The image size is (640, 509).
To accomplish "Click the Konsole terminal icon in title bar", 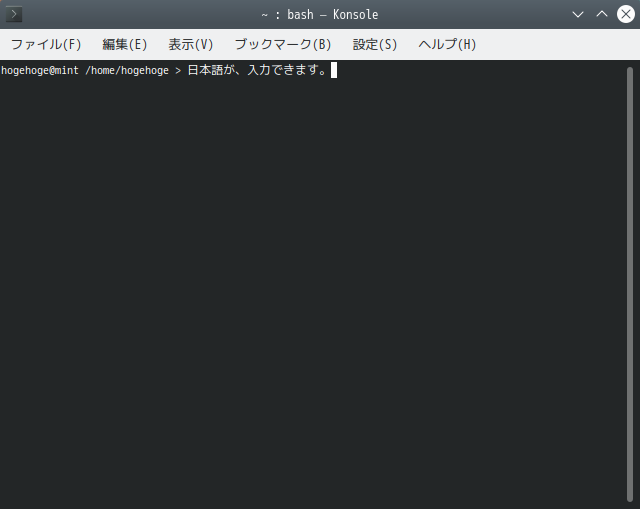I will click(14, 14).
